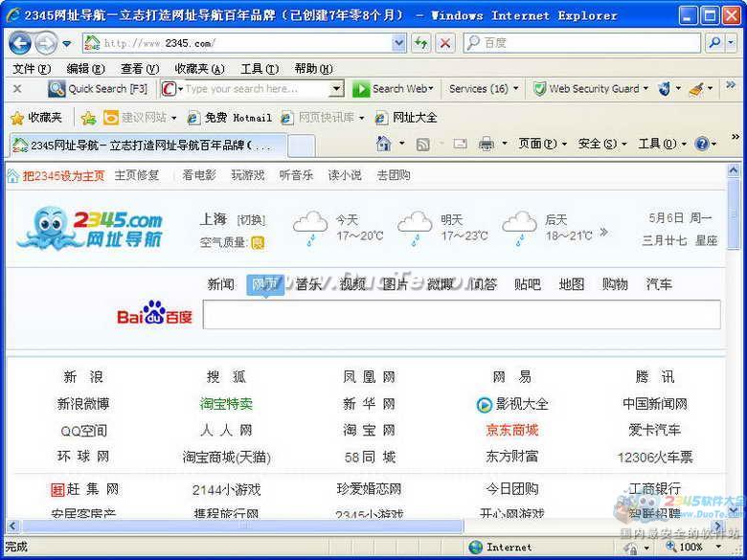Viewport: 747px width, 560px height.
Task: Click the globe icon with wrench in toolbar
Action: pos(664,89)
